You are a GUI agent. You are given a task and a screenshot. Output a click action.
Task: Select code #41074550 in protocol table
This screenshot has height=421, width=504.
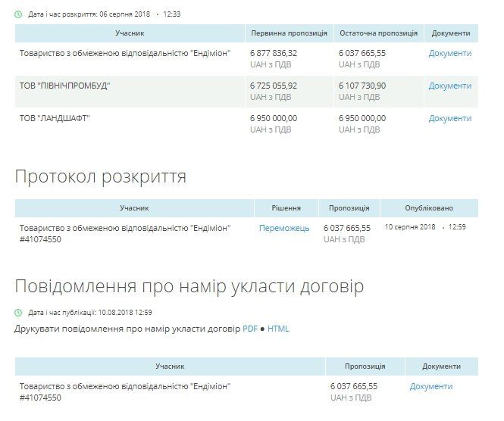[40, 239]
